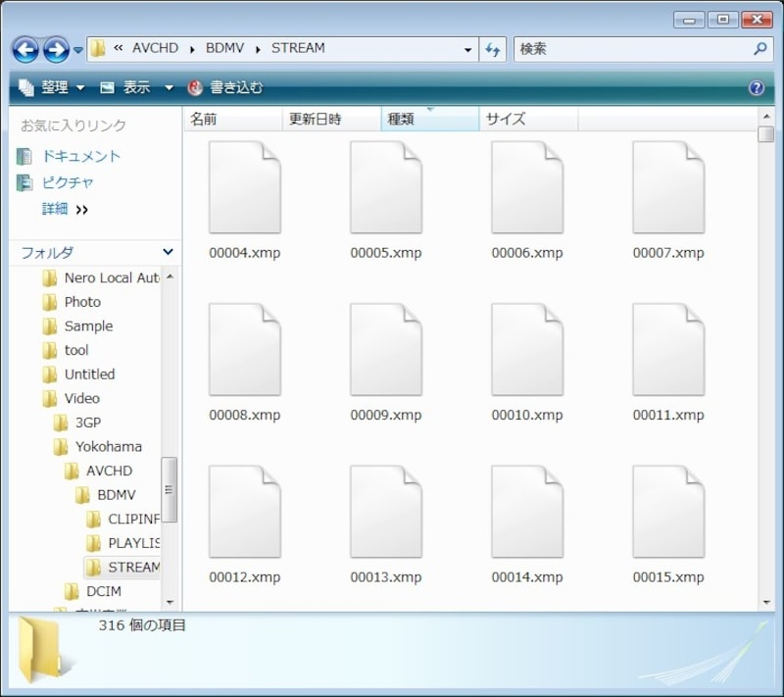Open ピクチャ from the favorite links
Image resolution: width=784 pixels, height=697 pixels.
[x=67, y=182]
